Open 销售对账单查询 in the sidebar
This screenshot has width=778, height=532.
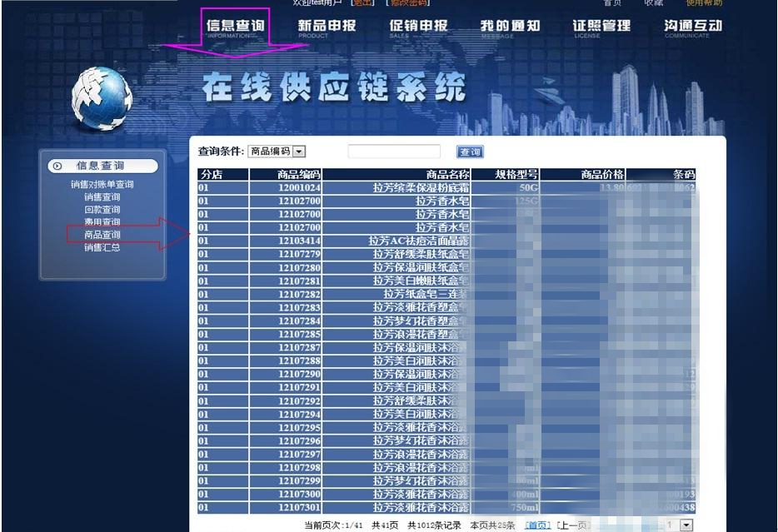pyautogui.click(x=102, y=185)
